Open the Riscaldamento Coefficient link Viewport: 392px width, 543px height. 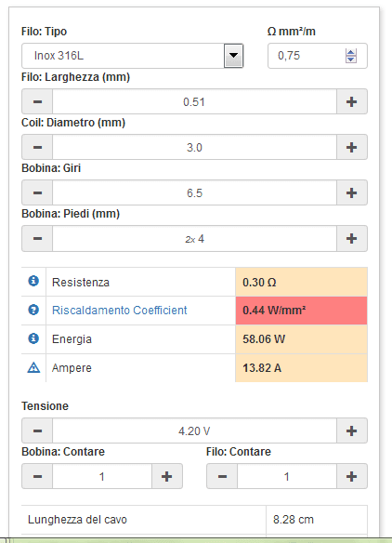pos(119,310)
